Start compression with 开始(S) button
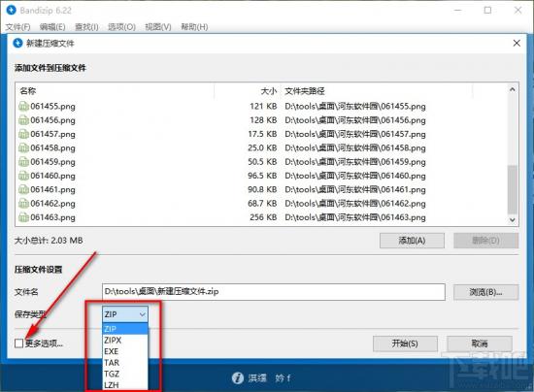This screenshot has width=534, height=392. 405,343
